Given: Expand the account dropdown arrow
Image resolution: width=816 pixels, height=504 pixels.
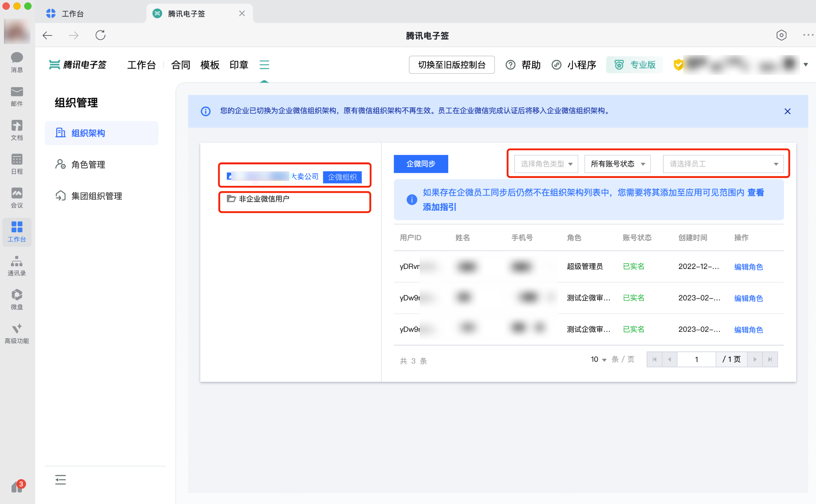Looking at the screenshot, I should coord(805,65).
